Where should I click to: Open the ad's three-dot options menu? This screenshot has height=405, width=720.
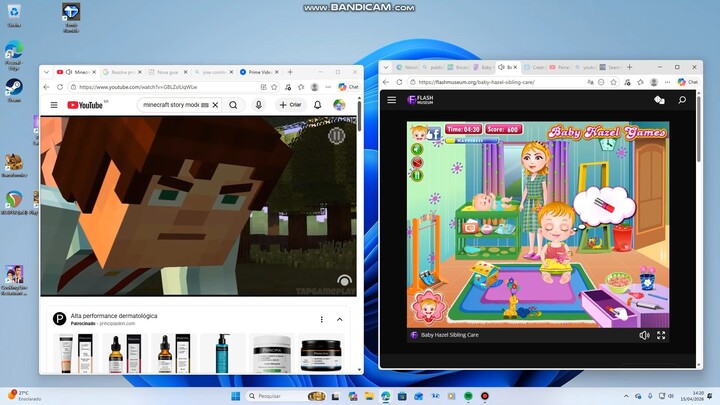point(321,319)
